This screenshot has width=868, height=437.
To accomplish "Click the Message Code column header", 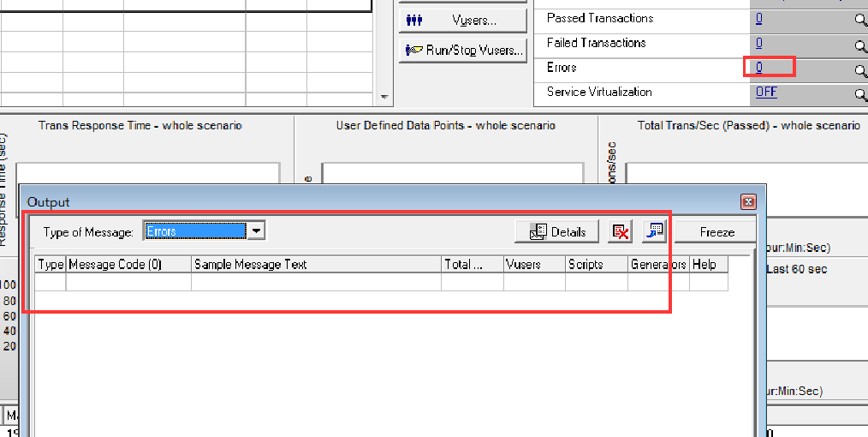I will pos(128,265).
